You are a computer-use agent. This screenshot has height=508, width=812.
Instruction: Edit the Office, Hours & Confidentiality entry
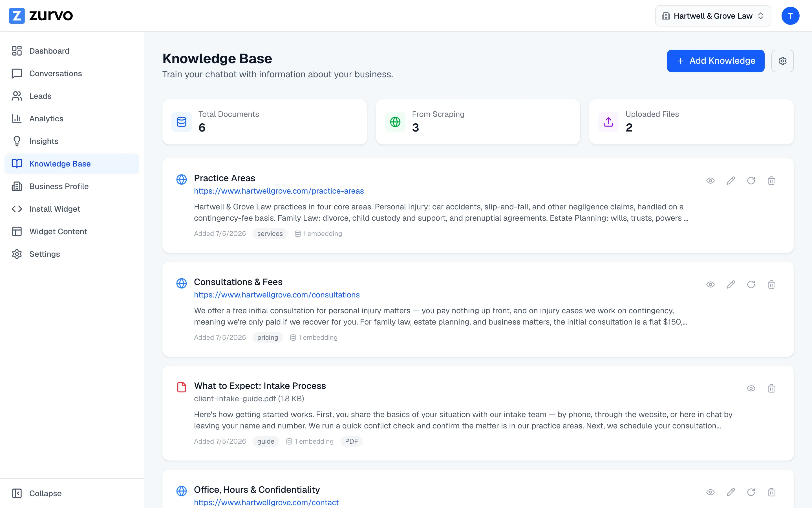click(x=731, y=492)
